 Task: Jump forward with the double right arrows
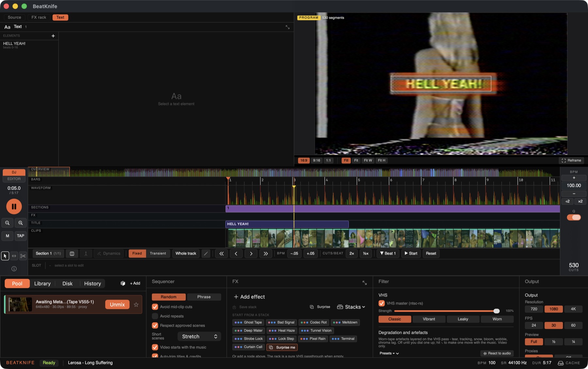pyautogui.click(x=266, y=254)
